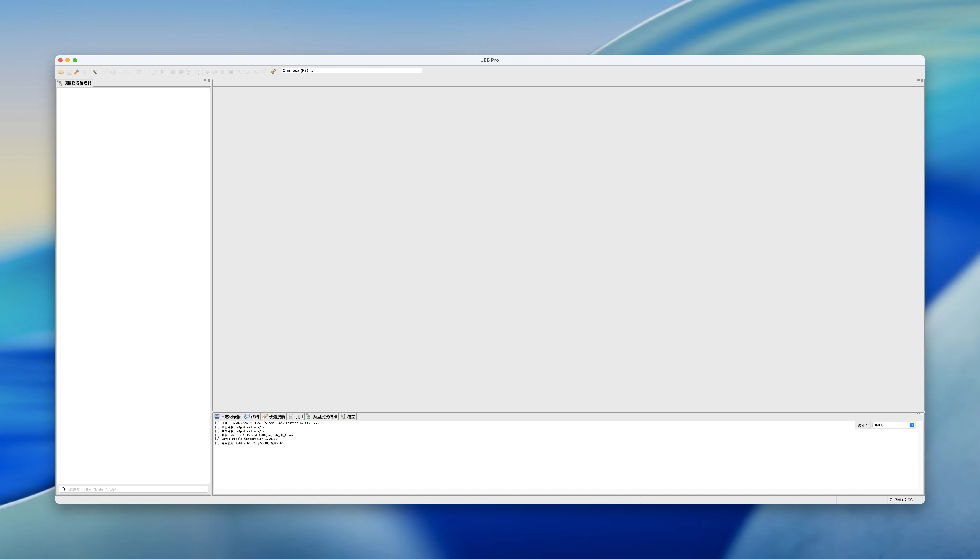Switch to the 终端 tab
This screenshot has width=980, height=559.
(252, 417)
